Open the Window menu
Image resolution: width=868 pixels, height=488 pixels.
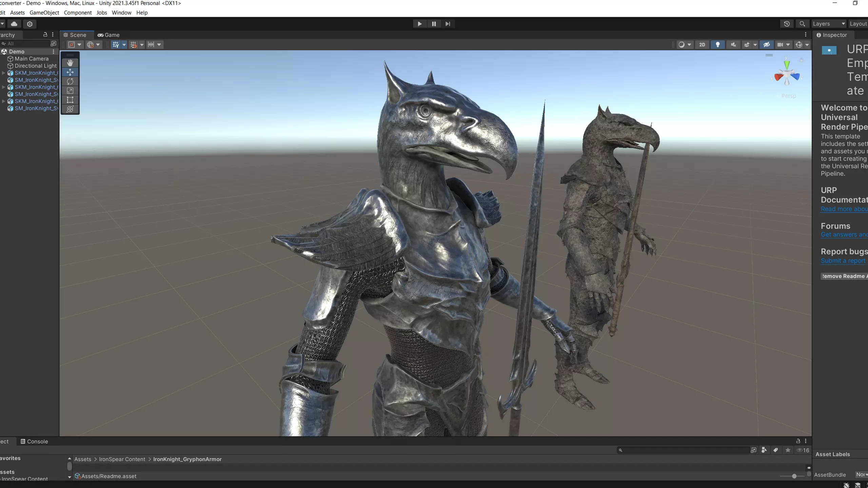pyautogui.click(x=121, y=13)
